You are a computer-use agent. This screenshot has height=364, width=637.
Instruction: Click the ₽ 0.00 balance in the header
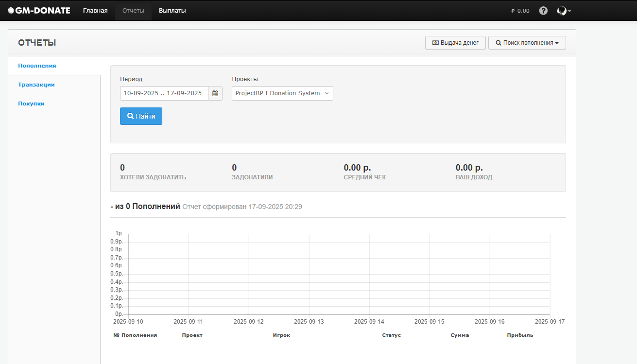tap(520, 11)
